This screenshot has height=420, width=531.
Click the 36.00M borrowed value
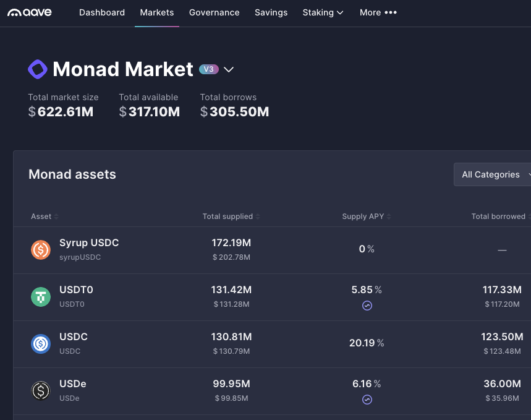[502, 384]
